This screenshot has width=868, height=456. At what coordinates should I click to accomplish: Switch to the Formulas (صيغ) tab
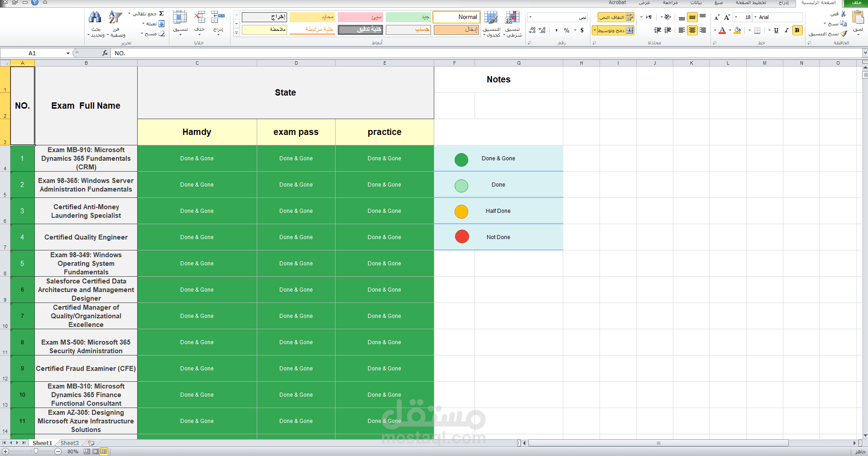click(719, 3)
